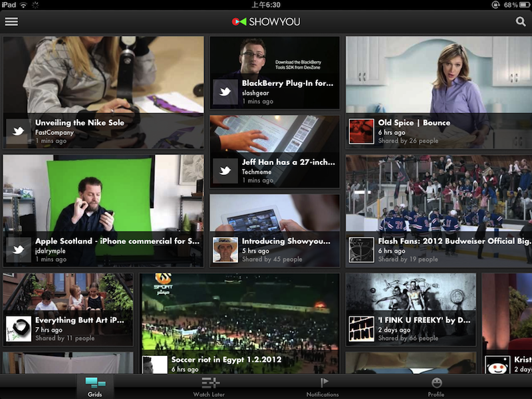Image resolution: width=532 pixels, height=399 pixels.
Task: Tap the status bar clock 6:30
Action: point(266,5)
